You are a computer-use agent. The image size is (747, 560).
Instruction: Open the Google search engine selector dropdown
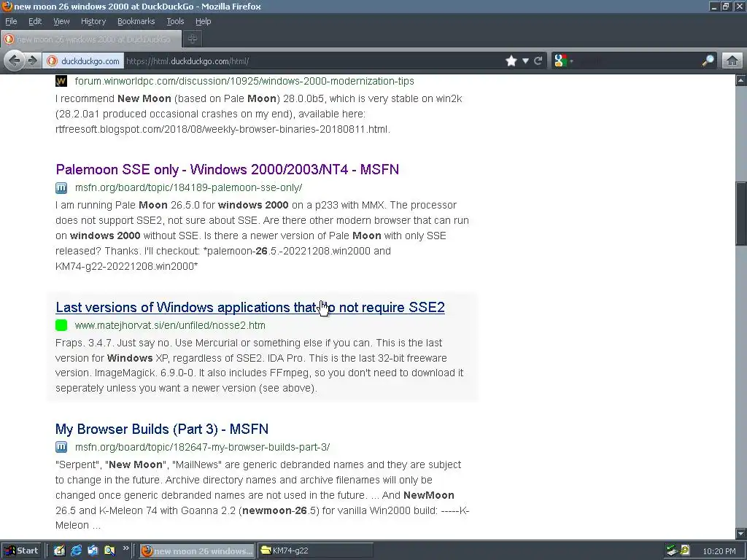[564, 61]
